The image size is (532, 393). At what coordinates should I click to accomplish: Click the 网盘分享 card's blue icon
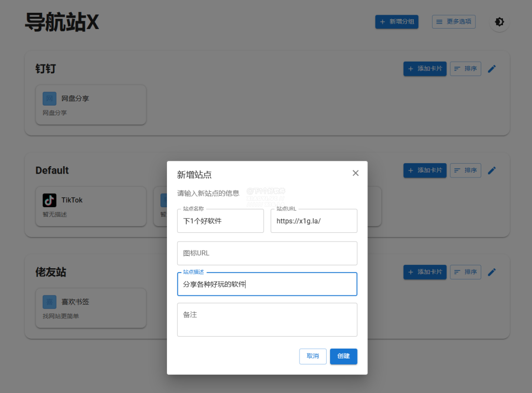point(50,99)
